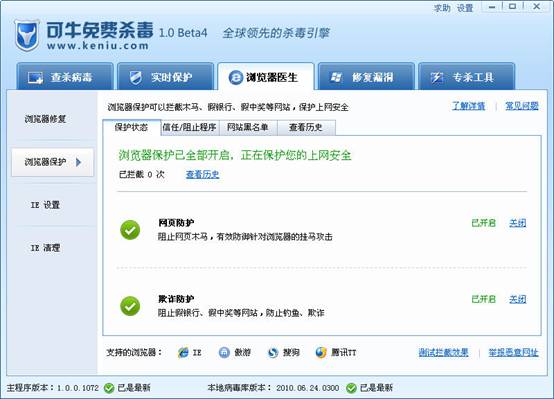Image resolution: width=554 pixels, height=399 pixels.
Task: Click the 本地病毒库版本 2010.06.24.0300 text
Action: click(273, 388)
